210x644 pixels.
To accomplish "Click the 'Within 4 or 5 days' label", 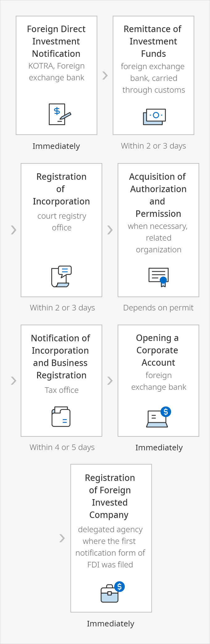I will coord(62,447).
